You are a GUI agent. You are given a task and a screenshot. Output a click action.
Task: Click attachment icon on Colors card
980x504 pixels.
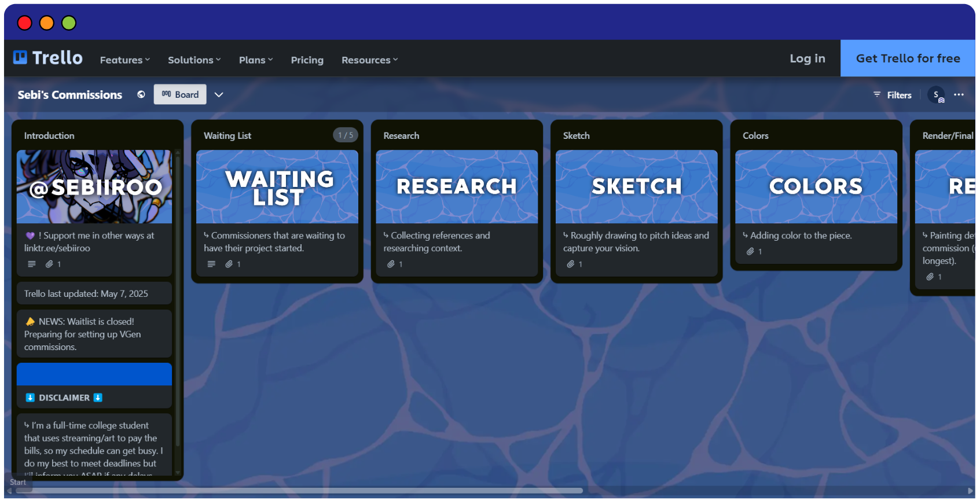[x=750, y=251]
